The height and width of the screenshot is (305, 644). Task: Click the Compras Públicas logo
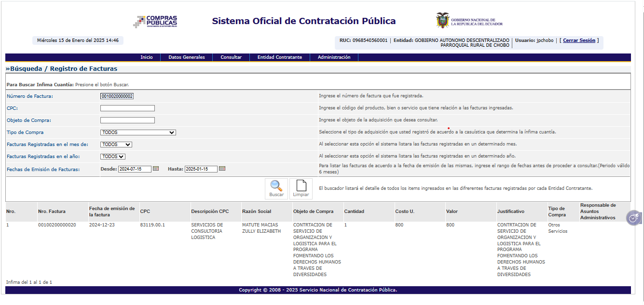tap(155, 21)
